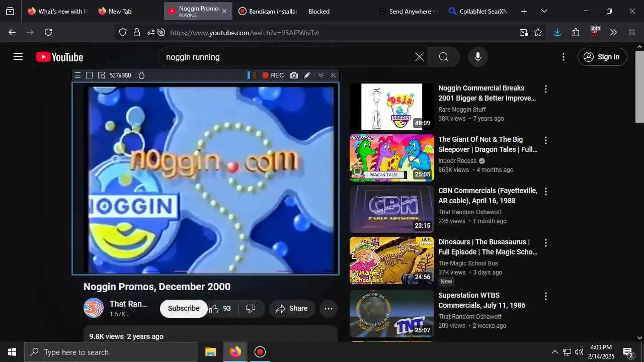Image resolution: width=644 pixels, height=362 pixels.
Task: Open Superstation WTBS Commercials thumbnail
Action: (392, 313)
